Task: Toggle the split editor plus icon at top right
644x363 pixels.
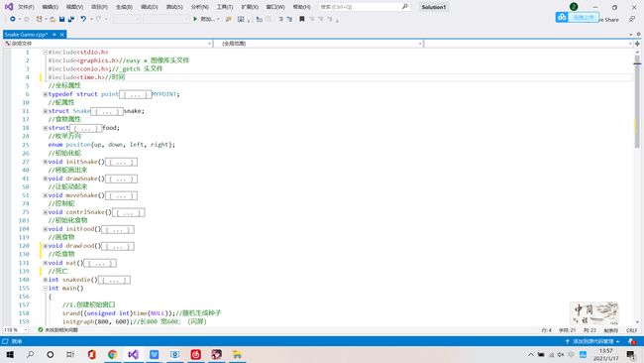Action: point(637,44)
